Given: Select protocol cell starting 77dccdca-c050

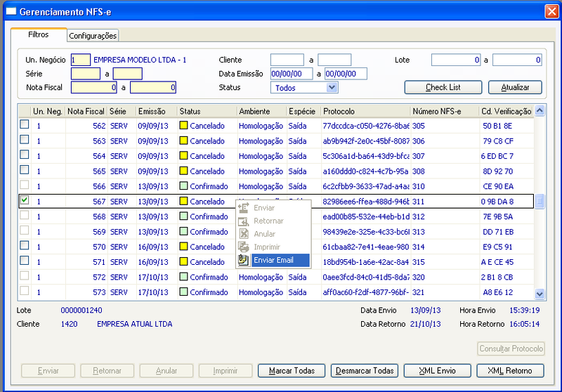Looking at the screenshot, I should 365,126.
